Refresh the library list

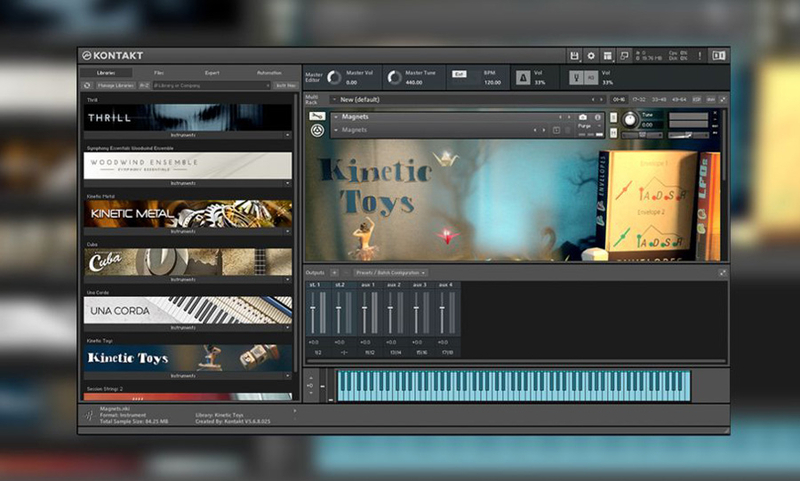click(x=87, y=86)
